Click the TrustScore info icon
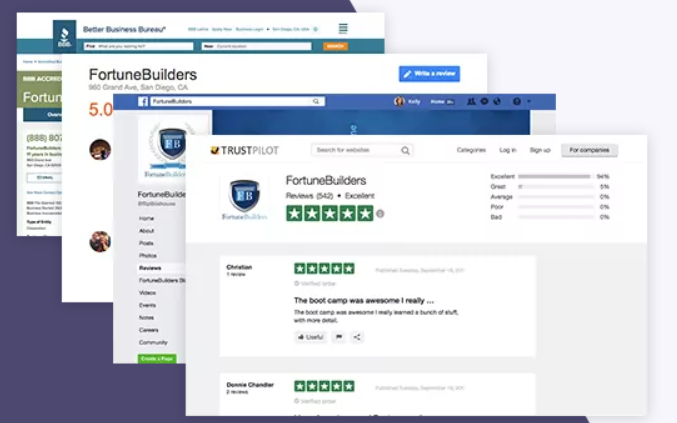The image size is (677, 423). (x=380, y=214)
